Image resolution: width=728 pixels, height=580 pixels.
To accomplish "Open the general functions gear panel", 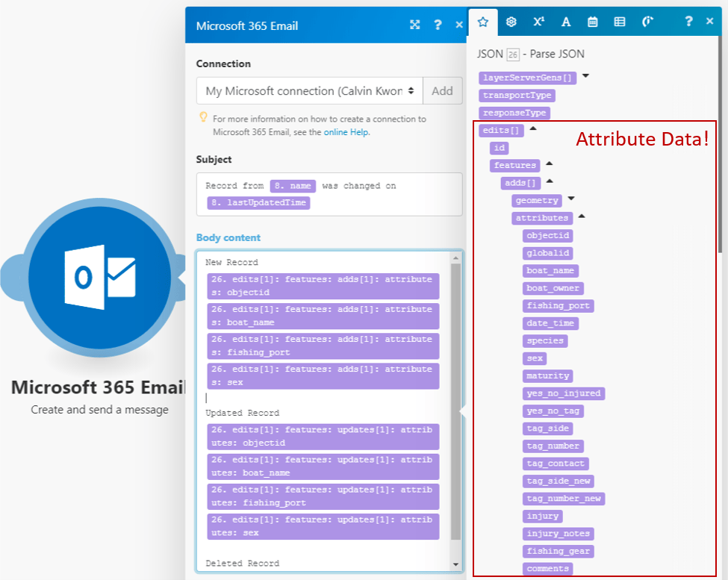I will pos(511,22).
